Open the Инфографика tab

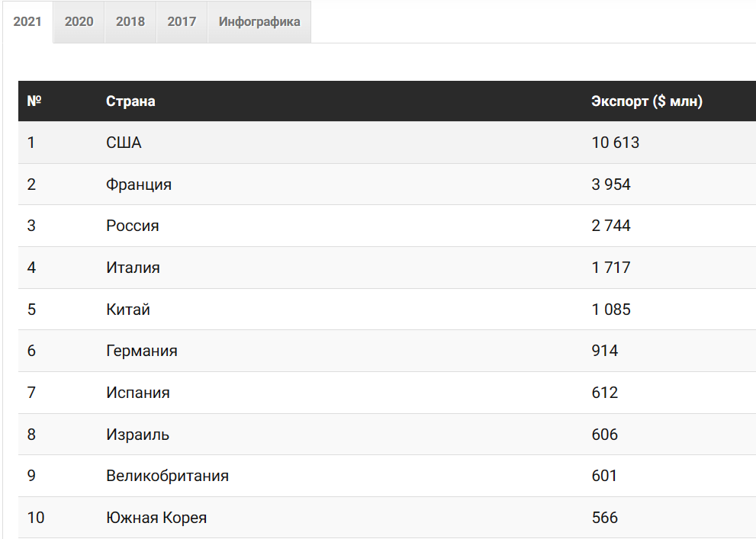(x=259, y=21)
